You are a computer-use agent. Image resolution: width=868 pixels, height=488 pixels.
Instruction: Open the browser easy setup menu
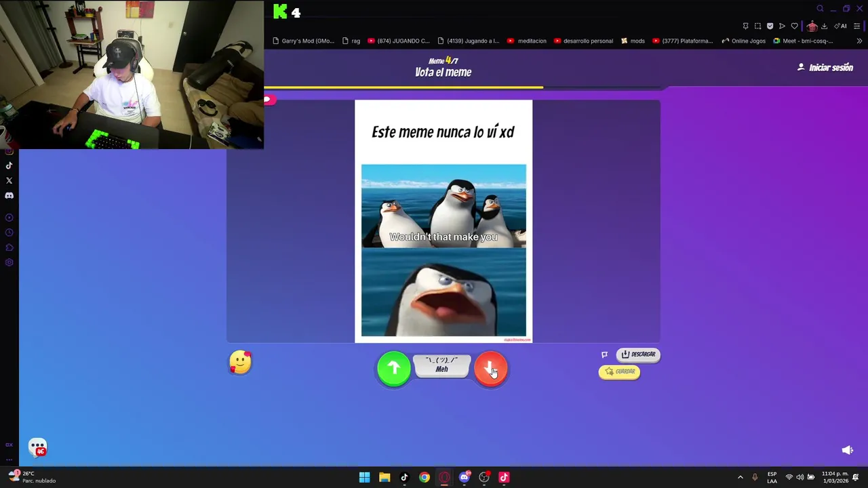(x=856, y=26)
